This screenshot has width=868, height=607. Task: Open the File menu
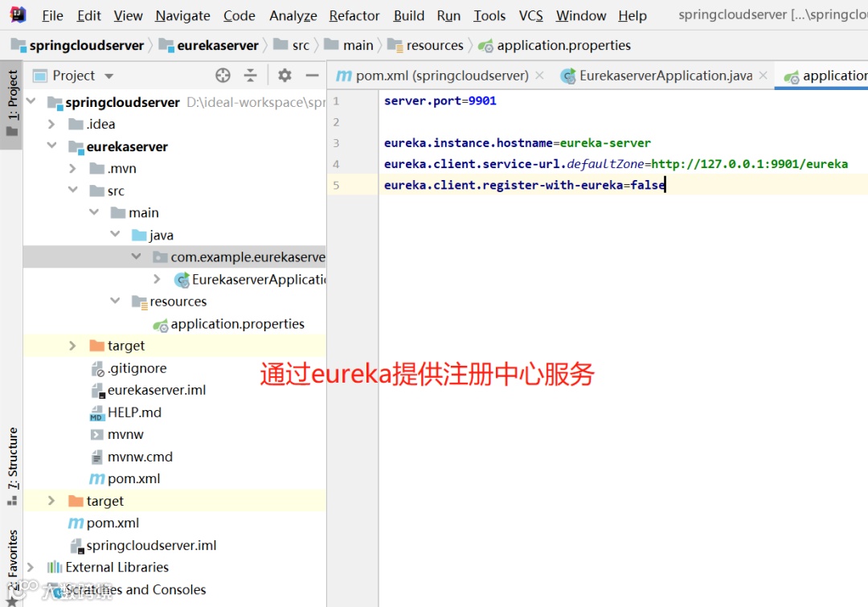(52, 15)
